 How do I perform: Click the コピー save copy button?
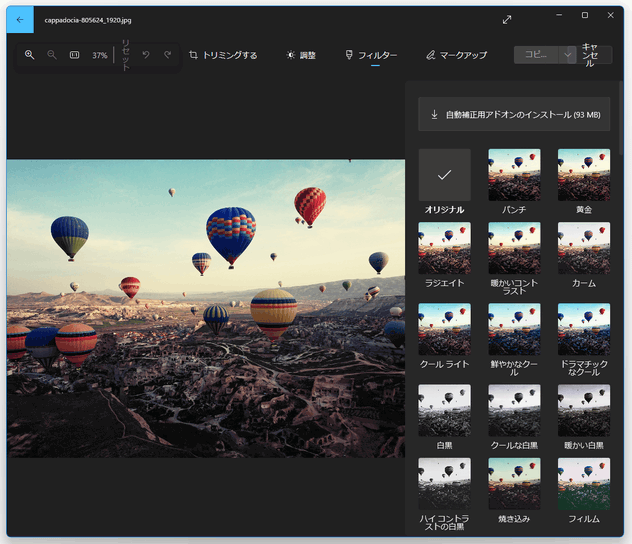click(x=536, y=55)
